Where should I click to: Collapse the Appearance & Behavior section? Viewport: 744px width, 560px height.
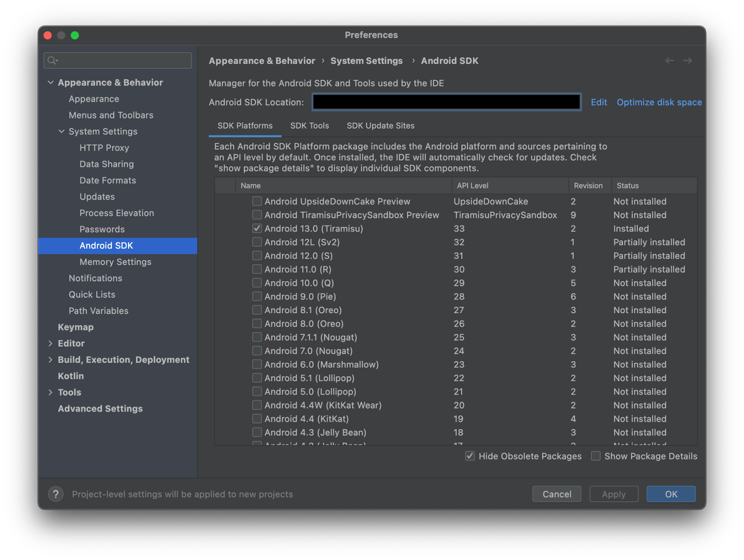[x=51, y=82]
